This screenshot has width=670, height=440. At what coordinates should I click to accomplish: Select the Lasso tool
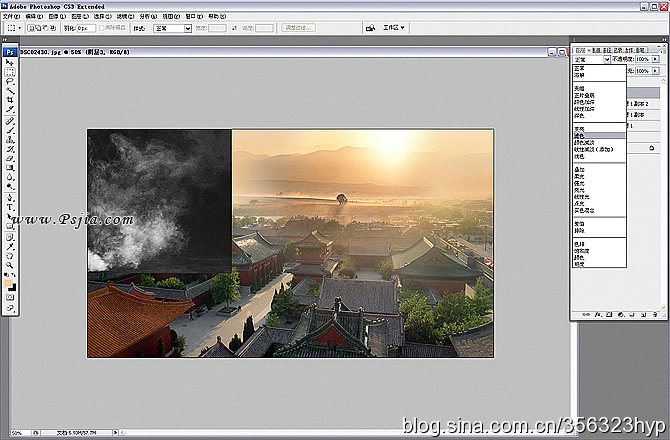[10, 81]
